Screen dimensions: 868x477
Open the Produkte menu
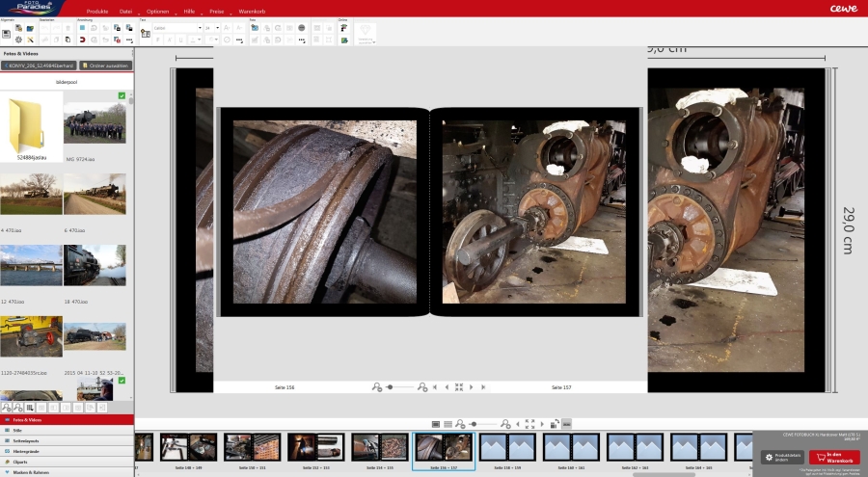pyautogui.click(x=96, y=11)
